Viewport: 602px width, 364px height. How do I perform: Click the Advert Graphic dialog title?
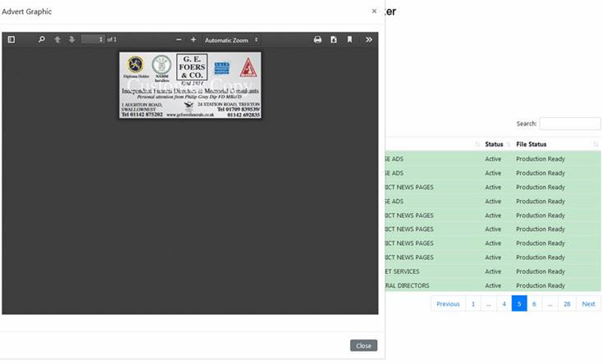click(26, 11)
